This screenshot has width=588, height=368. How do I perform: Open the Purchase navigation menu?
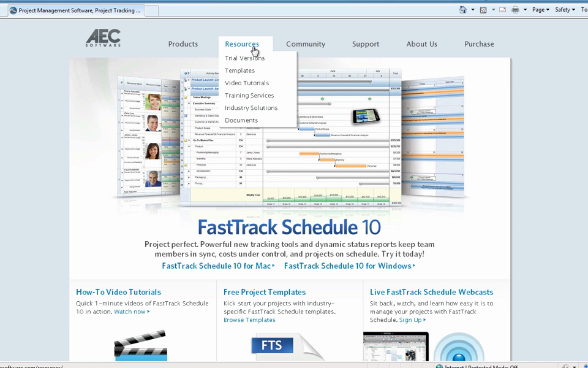(479, 44)
